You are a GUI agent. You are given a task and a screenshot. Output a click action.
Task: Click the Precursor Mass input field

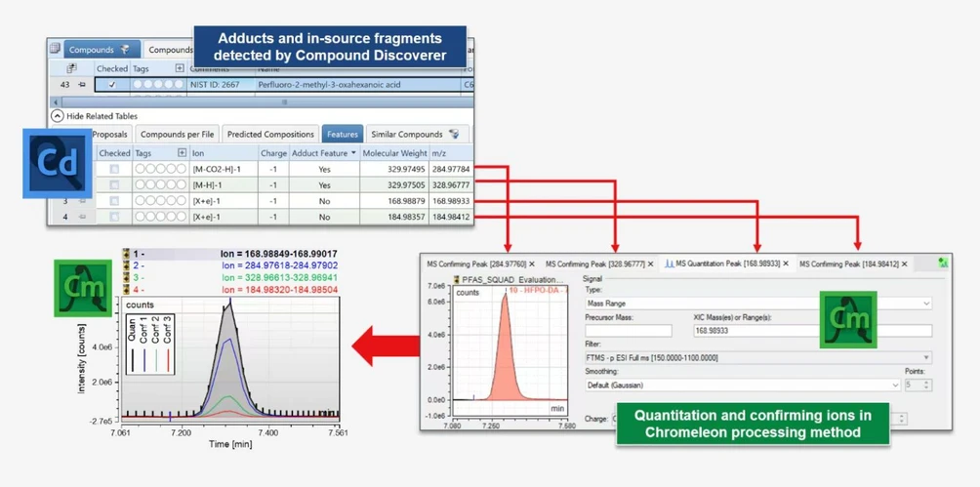tap(629, 331)
